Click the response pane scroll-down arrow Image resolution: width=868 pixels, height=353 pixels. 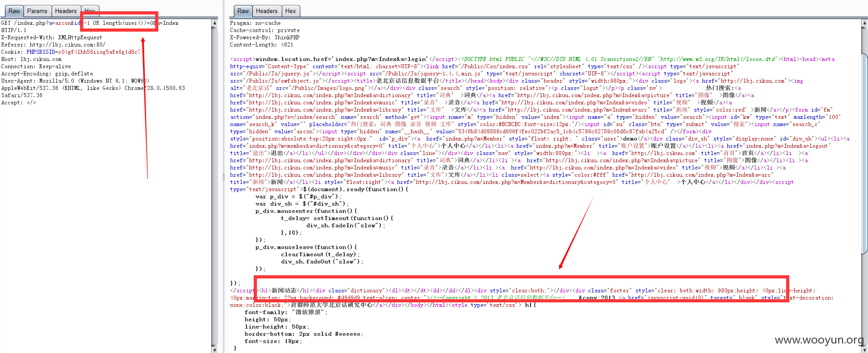click(x=865, y=349)
